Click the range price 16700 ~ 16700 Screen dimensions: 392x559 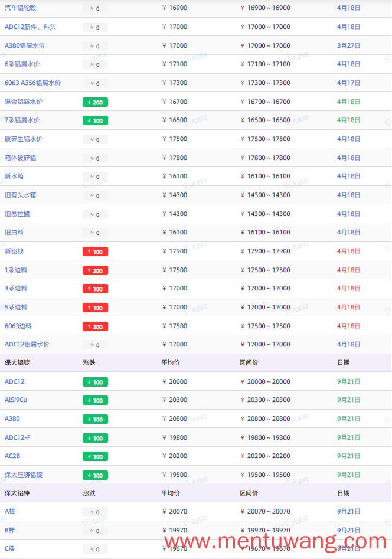tap(266, 102)
